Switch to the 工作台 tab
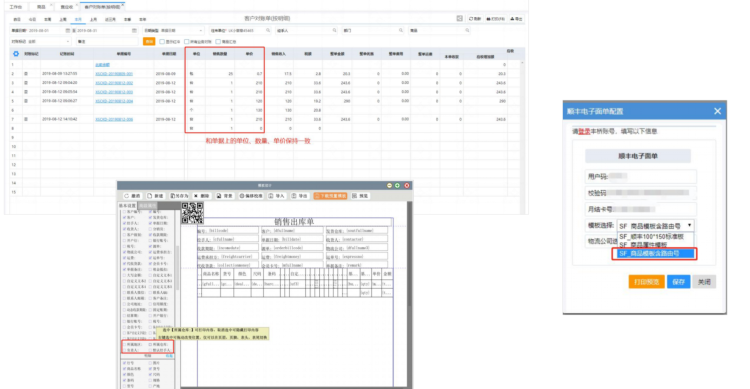The width and height of the screenshot is (750, 389). coord(16,7)
